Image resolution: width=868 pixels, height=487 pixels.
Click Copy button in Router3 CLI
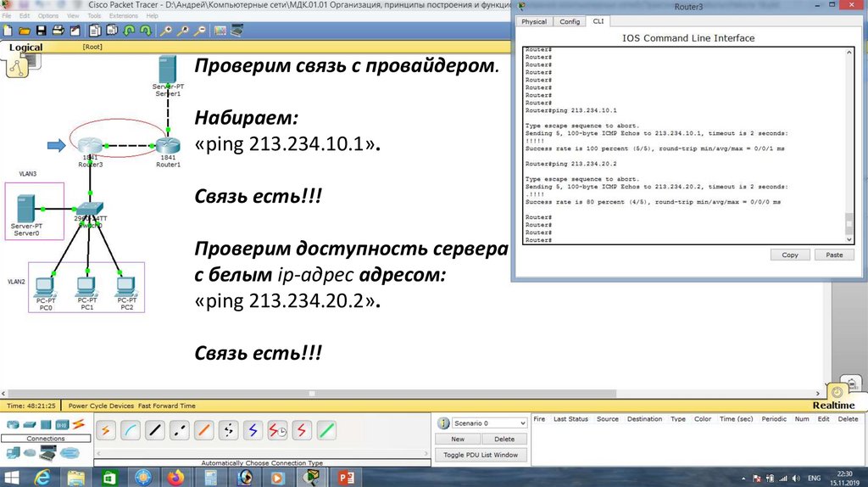click(x=790, y=255)
